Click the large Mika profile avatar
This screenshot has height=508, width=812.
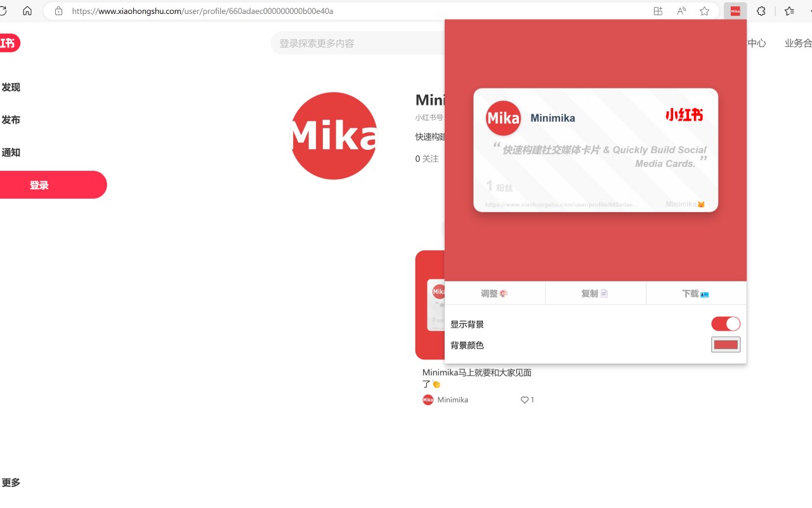334,136
